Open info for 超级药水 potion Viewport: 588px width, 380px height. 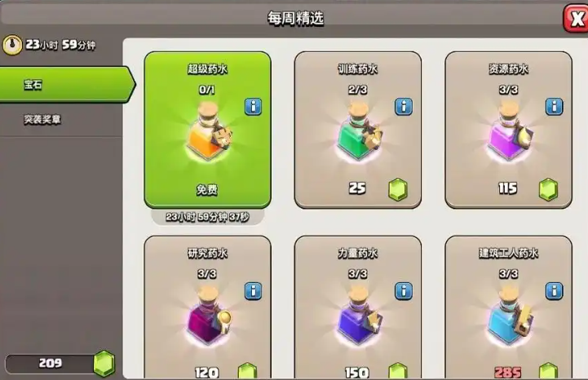[253, 107]
